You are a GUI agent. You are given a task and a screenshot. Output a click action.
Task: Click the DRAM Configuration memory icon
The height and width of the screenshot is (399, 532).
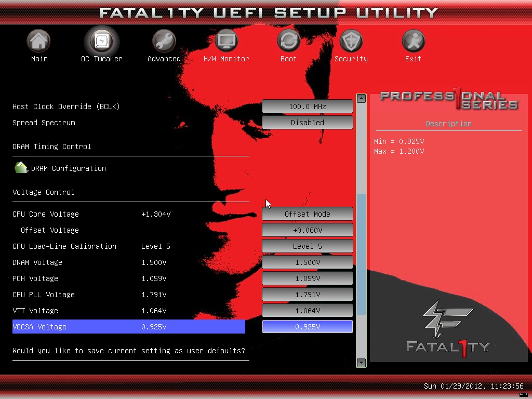pos(21,168)
